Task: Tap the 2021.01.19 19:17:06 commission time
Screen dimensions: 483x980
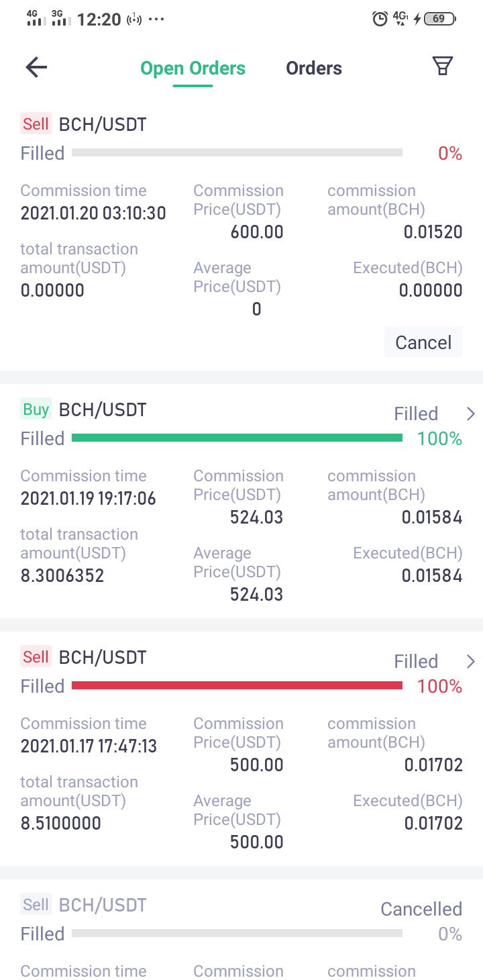Action: coord(88,499)
